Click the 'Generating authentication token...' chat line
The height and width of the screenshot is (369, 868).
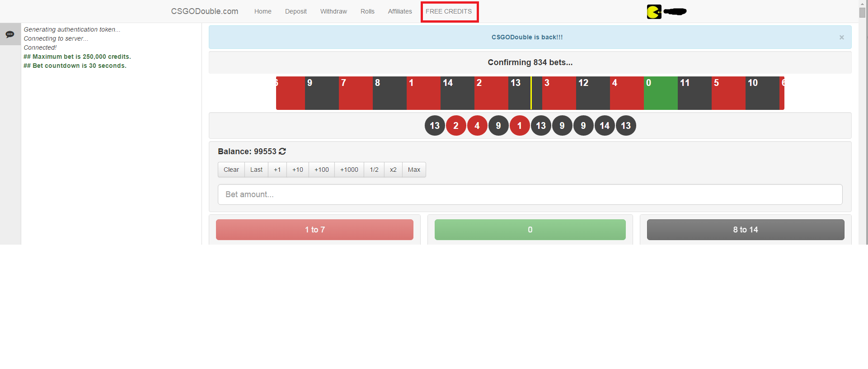pos(72,29)
